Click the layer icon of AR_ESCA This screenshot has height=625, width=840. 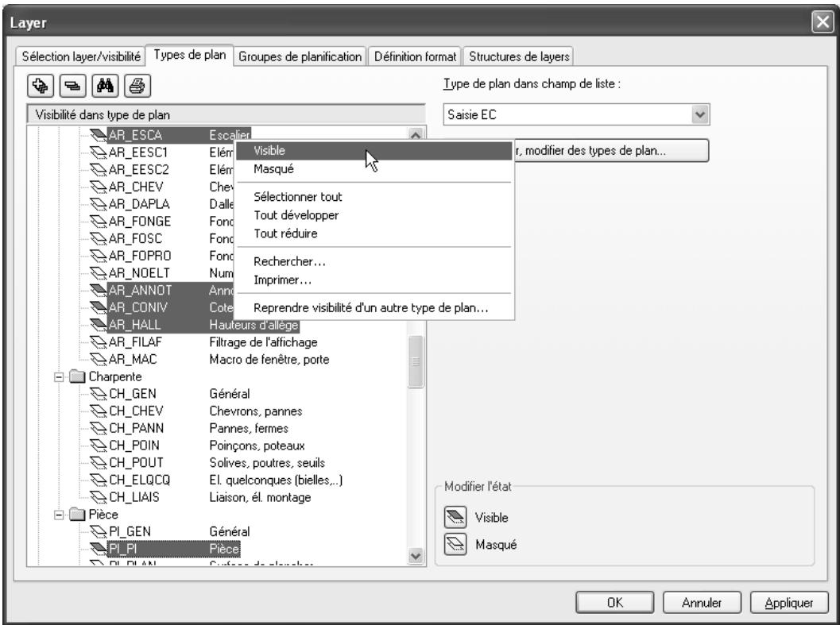(98, 136)
